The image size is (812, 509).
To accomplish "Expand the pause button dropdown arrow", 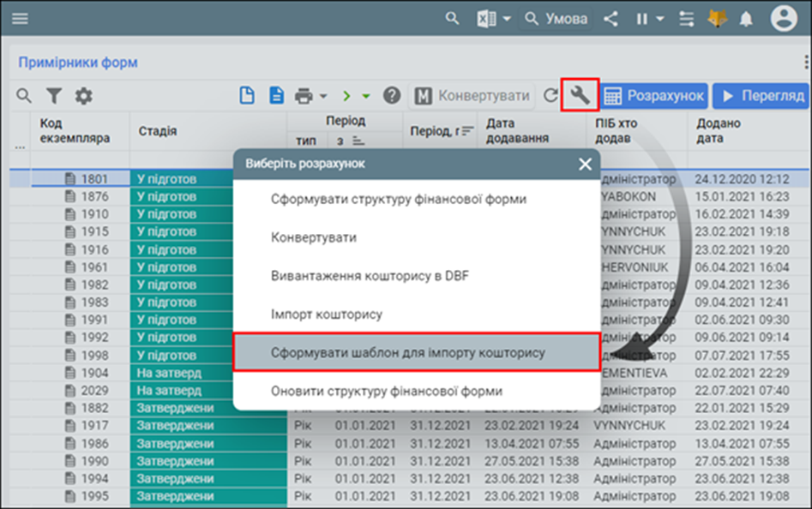I will point(660,19).
